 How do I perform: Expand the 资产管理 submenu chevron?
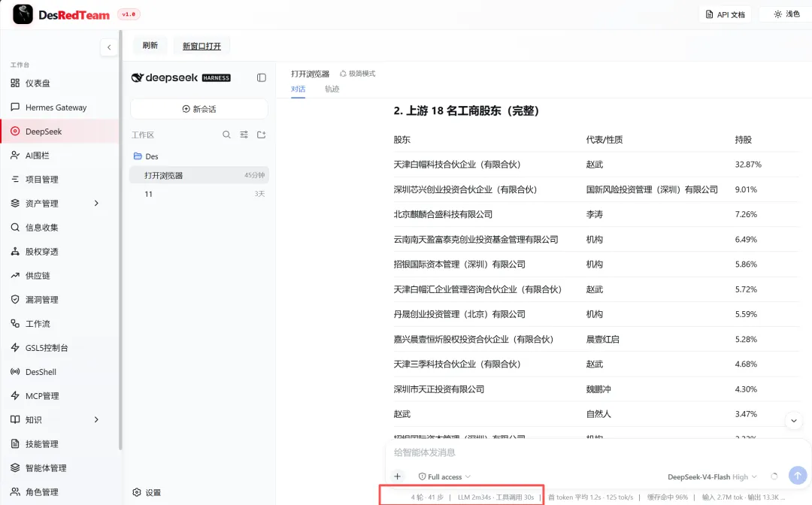(96, 204)
